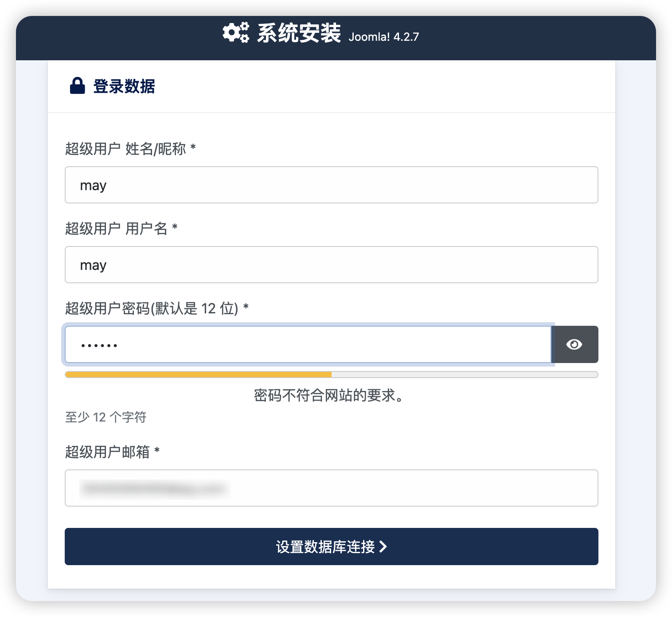The image size is (672, 617).
Task: Focus the 超级用户 姓名/昵称 input field
Action: click(x=332, y=185)
